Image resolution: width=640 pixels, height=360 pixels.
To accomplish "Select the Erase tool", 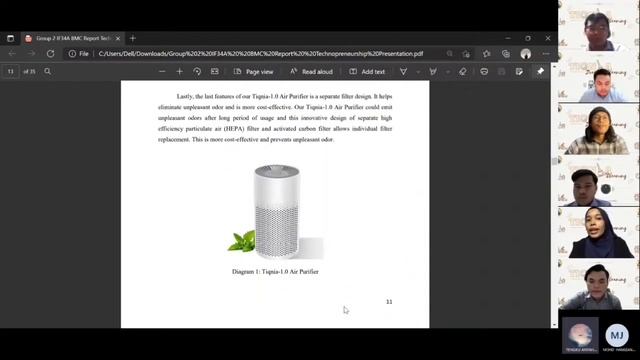I will pos(462,71).
